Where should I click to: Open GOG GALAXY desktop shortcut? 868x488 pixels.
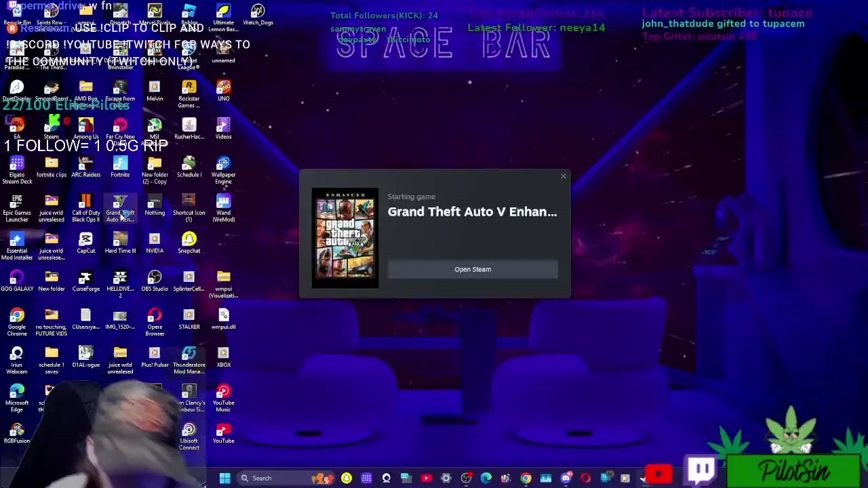point(17,280)
